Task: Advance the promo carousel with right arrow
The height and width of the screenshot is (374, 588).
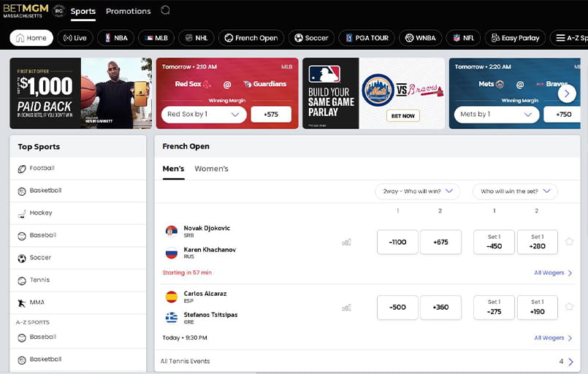Action: (567, 93)
